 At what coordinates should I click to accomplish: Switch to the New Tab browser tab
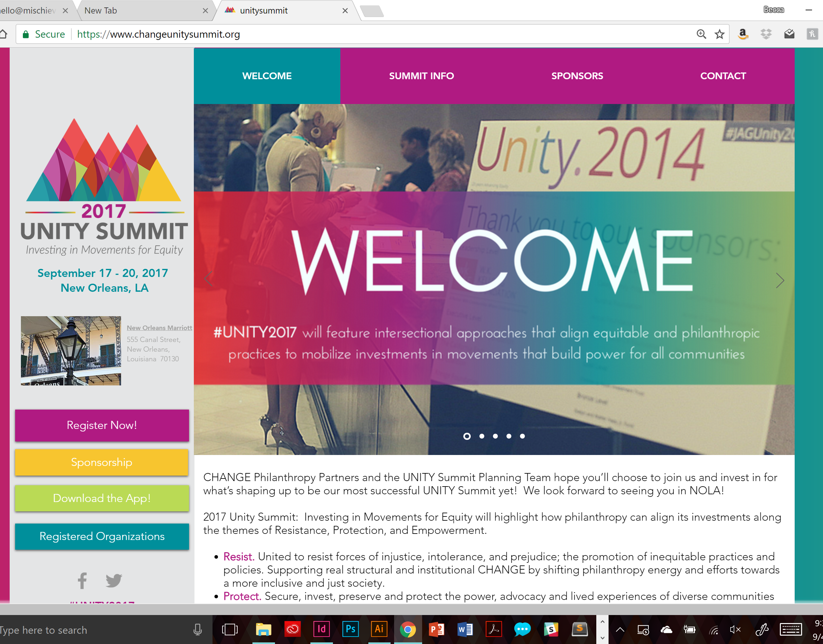[x=143, y=11]
